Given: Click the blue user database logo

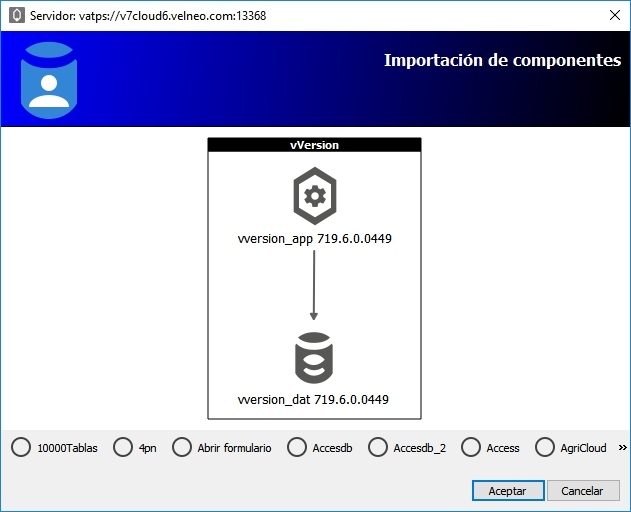Looking at the screenshot, I should coord(49,80).
